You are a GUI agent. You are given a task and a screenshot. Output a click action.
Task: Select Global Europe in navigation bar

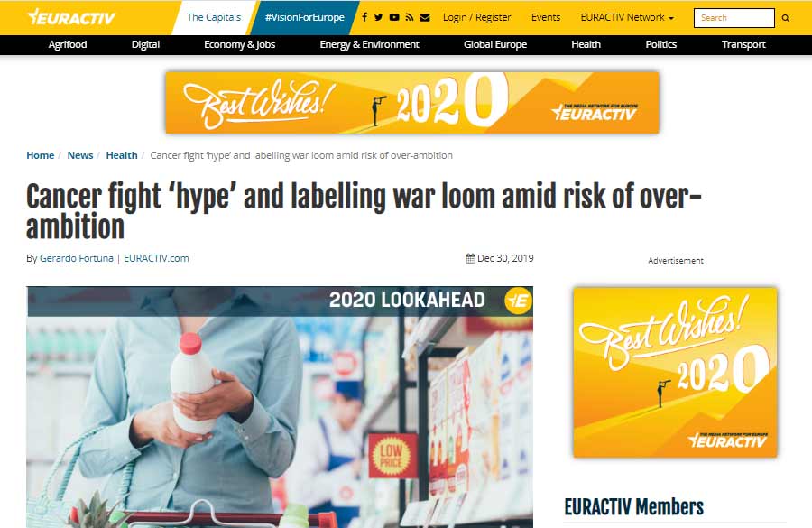[x=495, y=44]
